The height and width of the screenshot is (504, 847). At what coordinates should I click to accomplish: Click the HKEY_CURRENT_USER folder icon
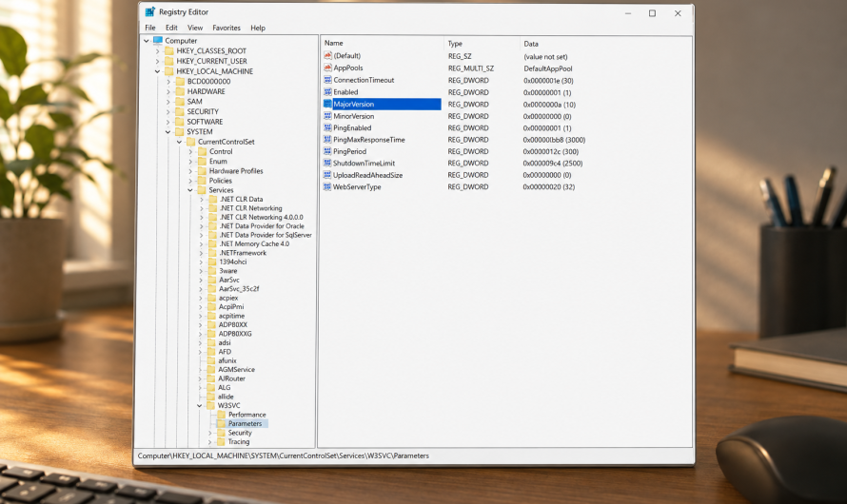pyautogui.click(x=169, y=61)
